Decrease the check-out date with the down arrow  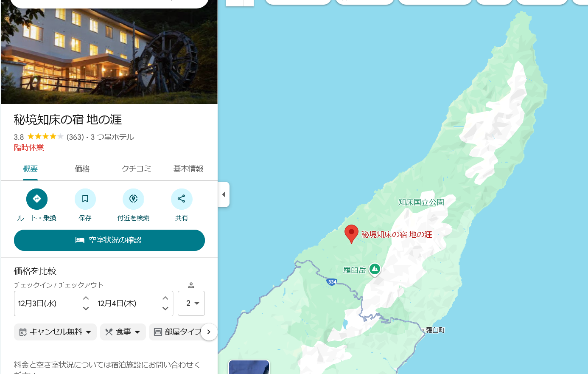165,309
